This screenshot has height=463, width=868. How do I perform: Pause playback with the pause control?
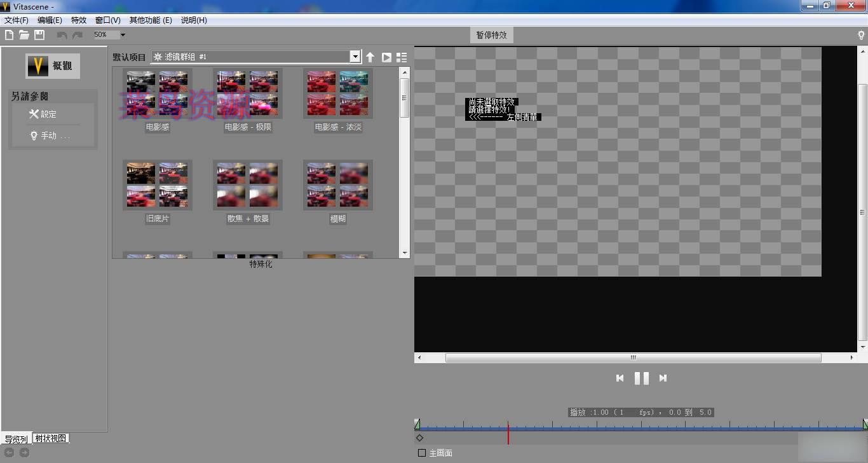641,378
